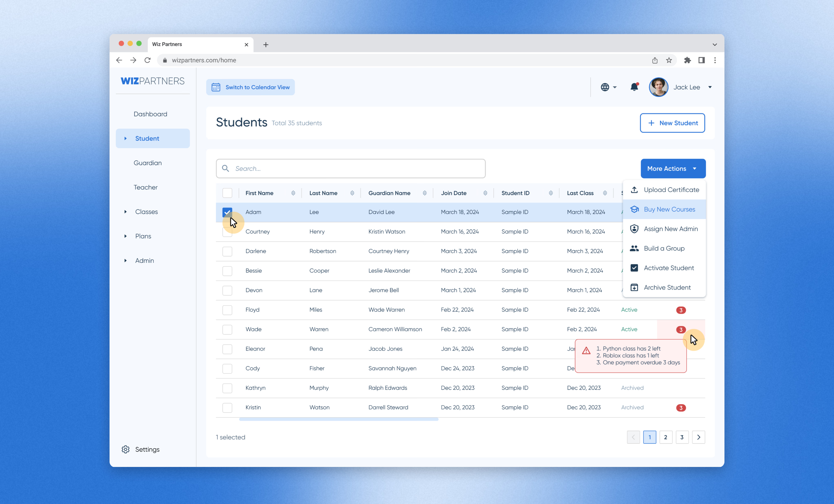Image resolution: width=834 pixels, height=504 pixels.
Task: Click the Activate Student checkmark icon
Action: pos(634,268)
